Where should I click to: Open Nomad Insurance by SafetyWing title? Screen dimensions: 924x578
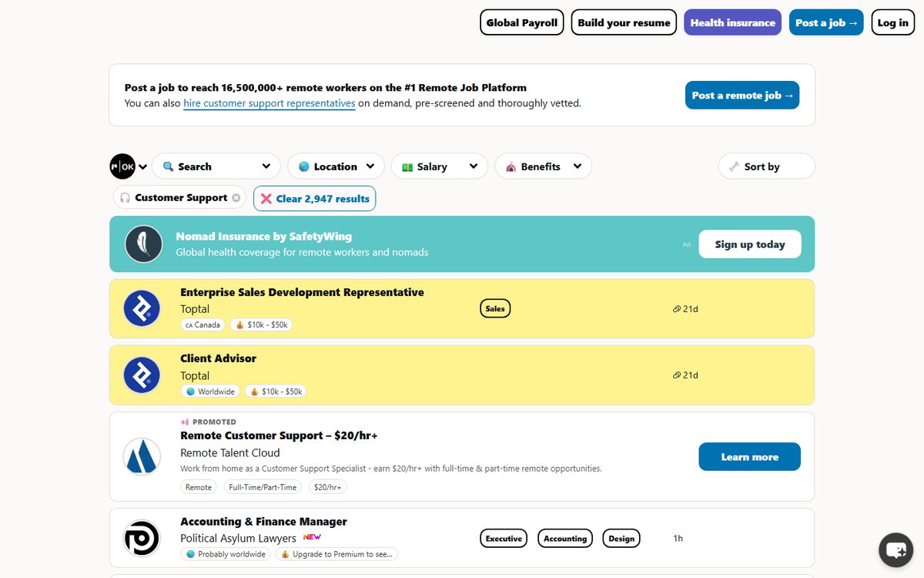263,237
